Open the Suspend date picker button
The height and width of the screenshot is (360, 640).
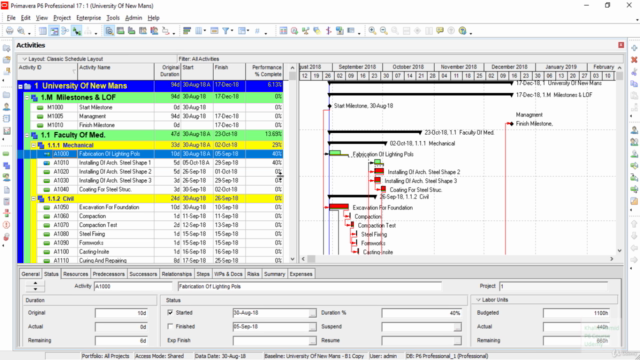click(458, 327)
